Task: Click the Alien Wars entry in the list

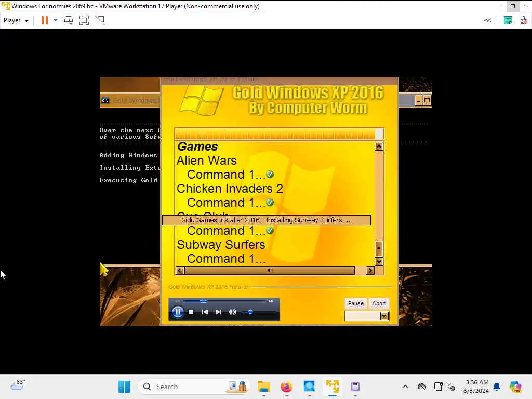Action: pyautogui.click(x=206, y=161)
